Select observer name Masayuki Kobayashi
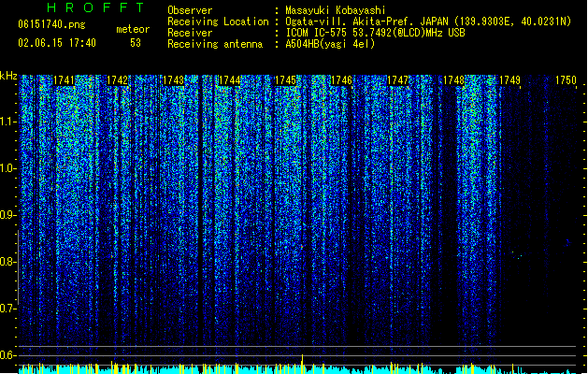This screenshot has height=374, width=588. pos(336,10)
